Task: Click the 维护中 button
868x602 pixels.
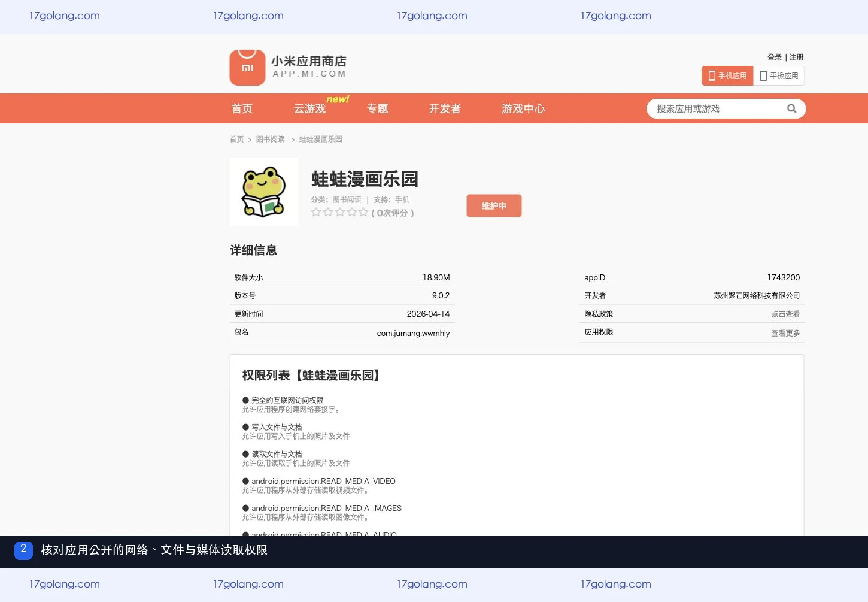Action: [x=494, y=205]
